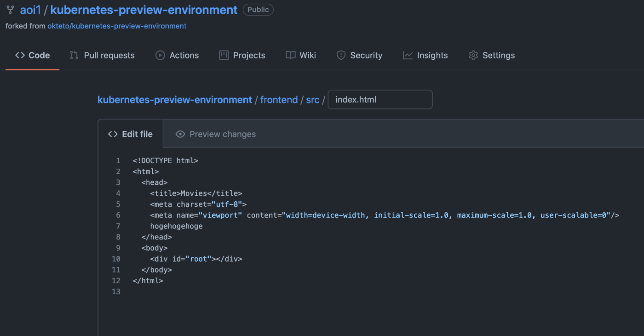644x336 pixels.
Task: Navigate to the src folder breadcrumb
Action: (x=313, y=100)
